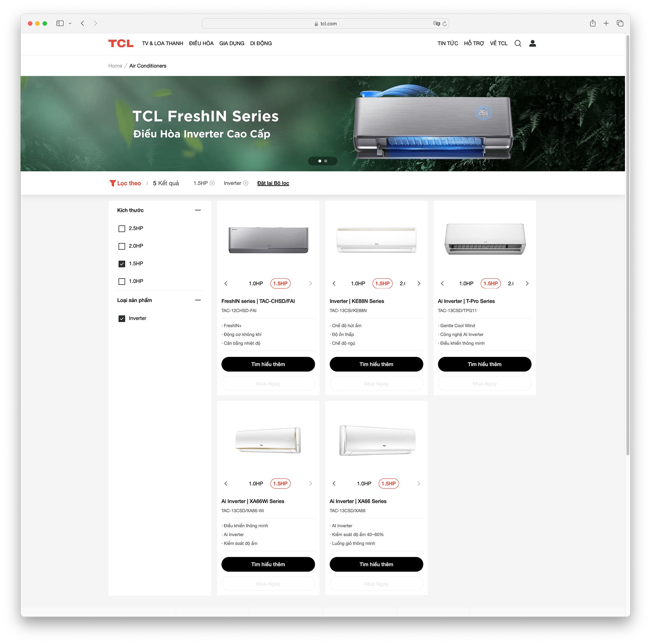This screenshot has width=651, height=644.
Task: Select HỖ TRỢ from the header navigation
Action: pyautogui.click(x=475, y=43)
